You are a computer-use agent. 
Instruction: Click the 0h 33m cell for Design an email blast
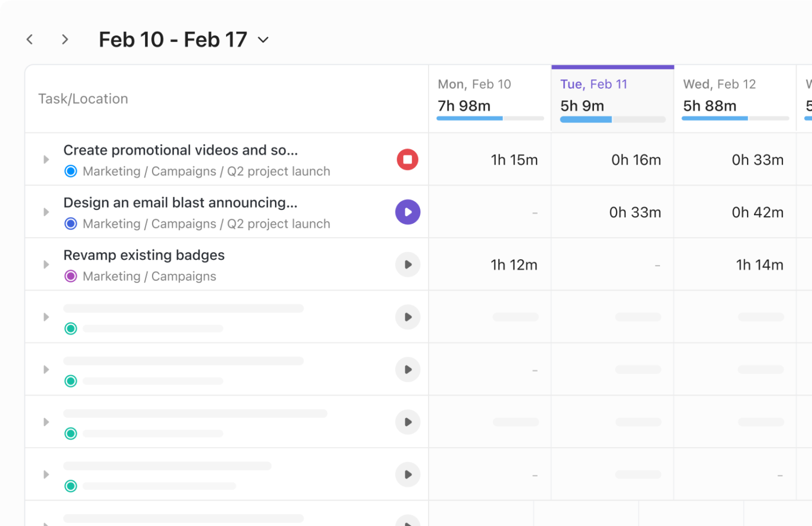(635, 212)
